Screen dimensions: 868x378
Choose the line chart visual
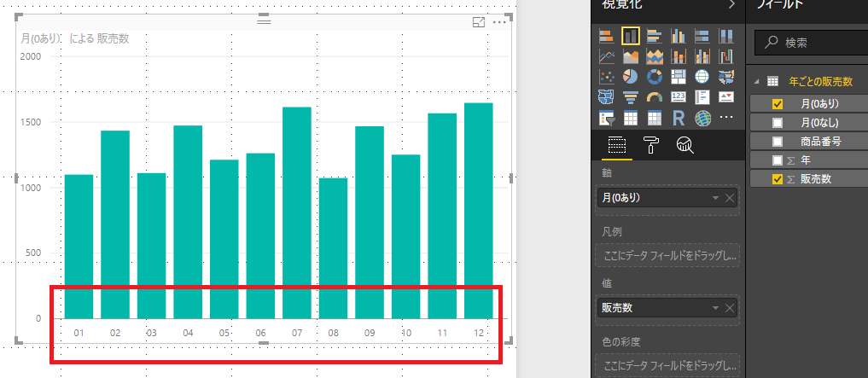pos(607,56)
